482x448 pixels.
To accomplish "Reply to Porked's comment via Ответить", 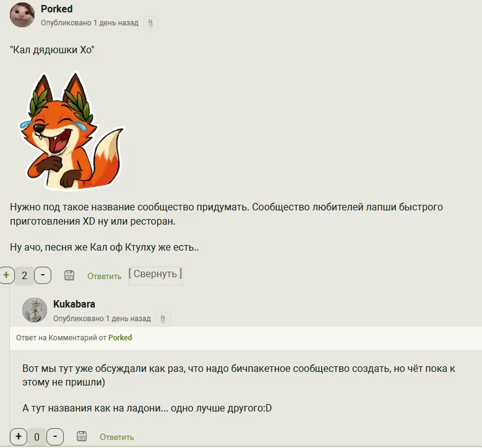I will (105, 277).
